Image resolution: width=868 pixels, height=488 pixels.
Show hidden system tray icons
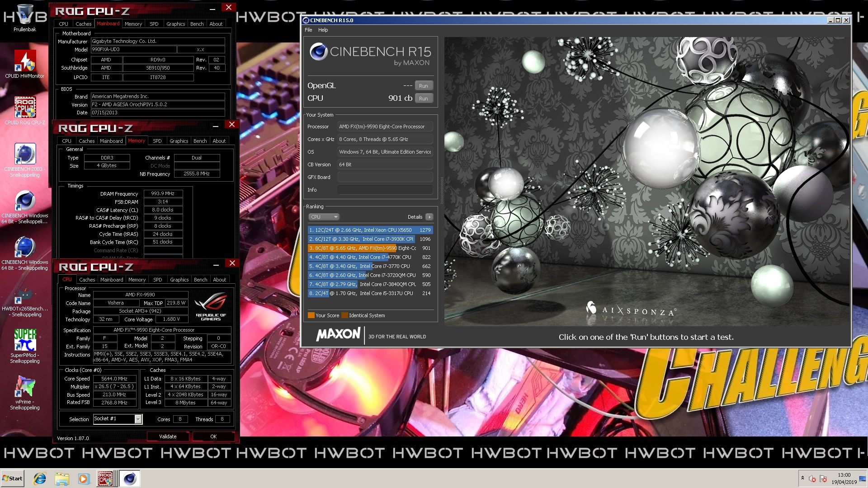(x=802, y=478)
